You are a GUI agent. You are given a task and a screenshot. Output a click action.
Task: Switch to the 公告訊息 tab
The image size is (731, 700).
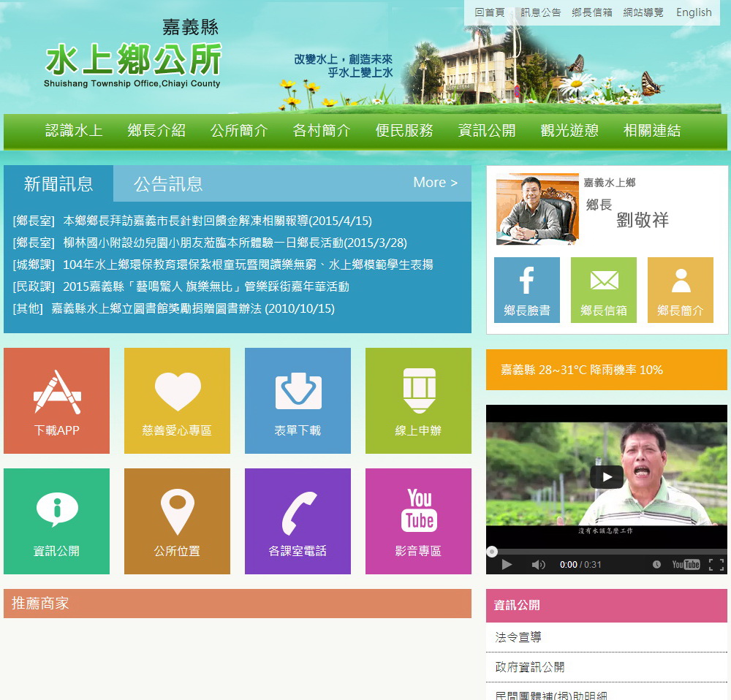pyautogui.click(x=168, y=183)
